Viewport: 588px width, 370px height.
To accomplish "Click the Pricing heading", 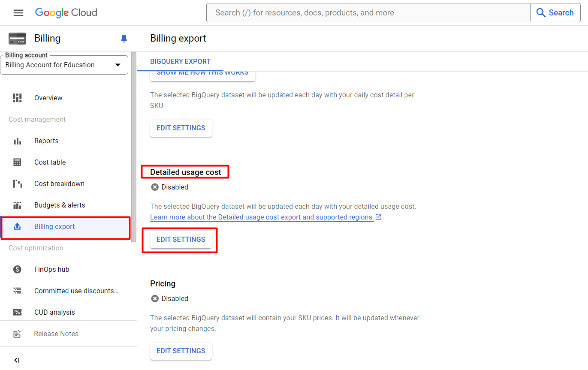I will [x=163, y=283].
